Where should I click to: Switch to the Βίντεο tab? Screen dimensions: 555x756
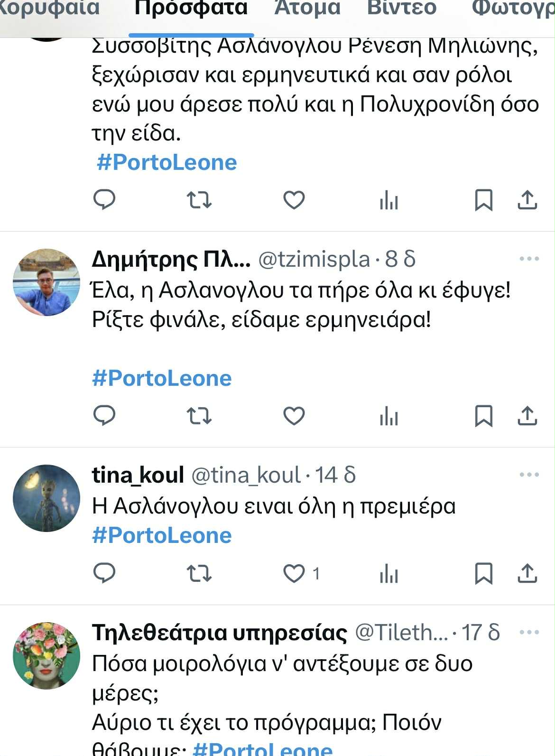[x=401, y=9]
